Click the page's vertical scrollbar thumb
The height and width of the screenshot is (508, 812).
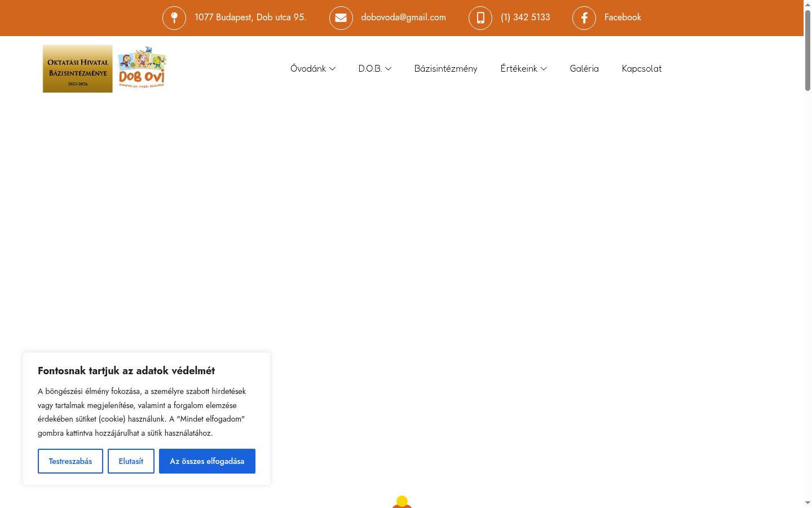[x=807, y=50]
